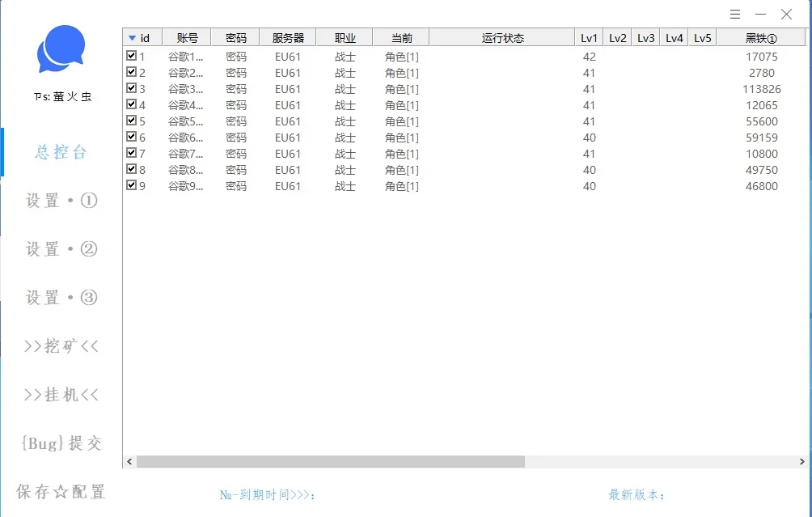The height and width of the screenshot is (517, 812).
Task: Click the Lv1 value 42 cell
Action: pyautogui.click(x=589, y=57)
